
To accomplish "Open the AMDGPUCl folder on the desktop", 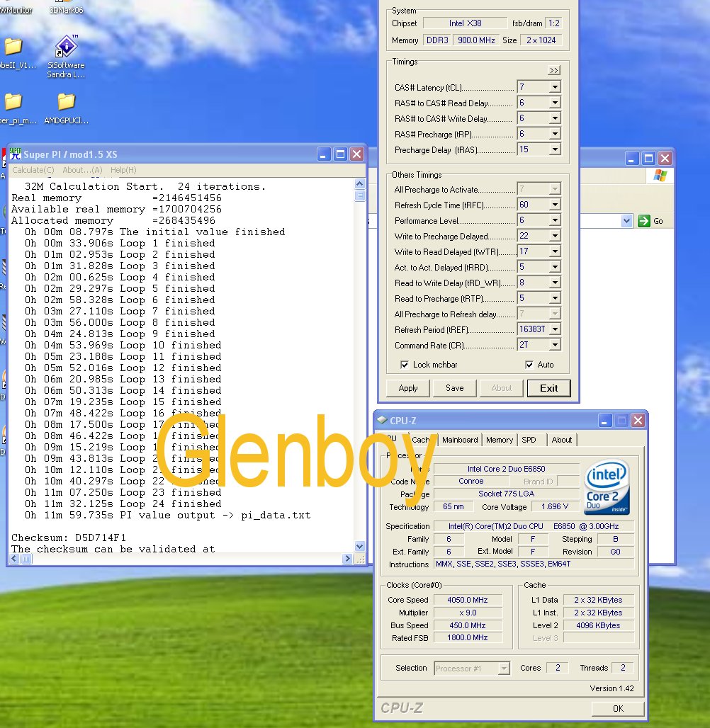I will [66, 103].
